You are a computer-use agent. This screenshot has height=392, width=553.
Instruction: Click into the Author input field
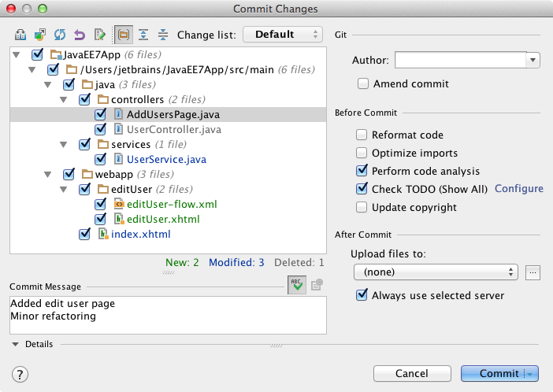tap(460, 60)
